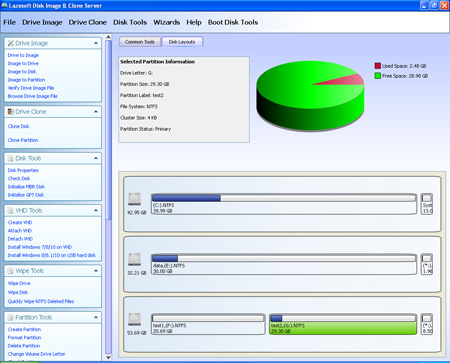This screenshot has height=363, width=450.
Task: Open the Help menu
Action: pos(194,22)
